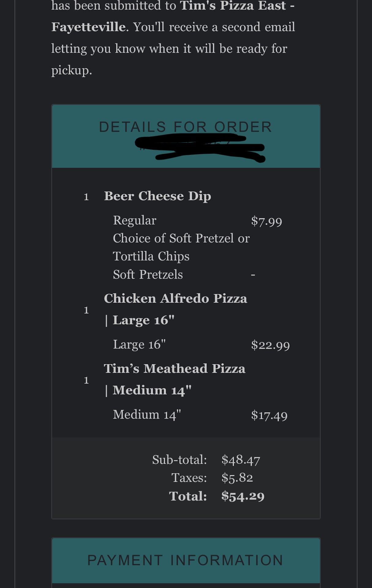Select the Beer Cheese Dip item title
Image resolution: width=372 pixels, height=588 pixels.
pyautogui.click(x=157, y=196)
